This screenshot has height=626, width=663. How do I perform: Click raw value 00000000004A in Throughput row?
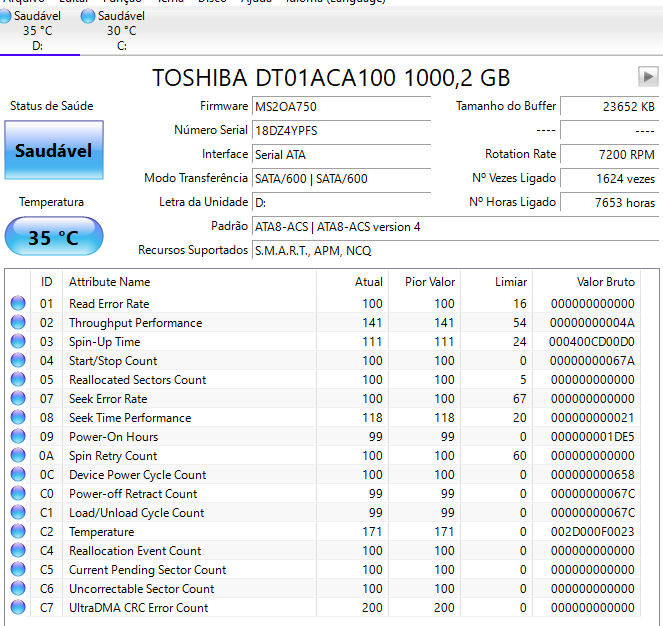point(592,323)
